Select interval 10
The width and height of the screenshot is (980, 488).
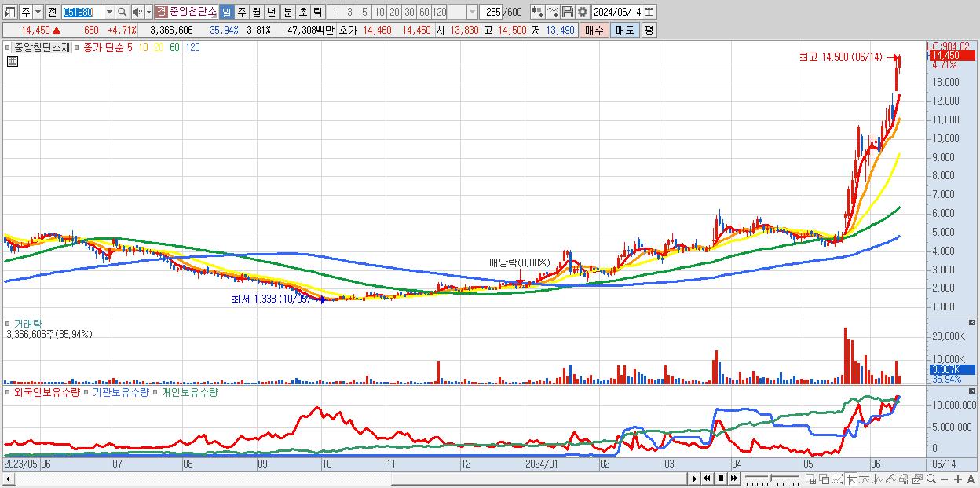click(x=379, y=12)
